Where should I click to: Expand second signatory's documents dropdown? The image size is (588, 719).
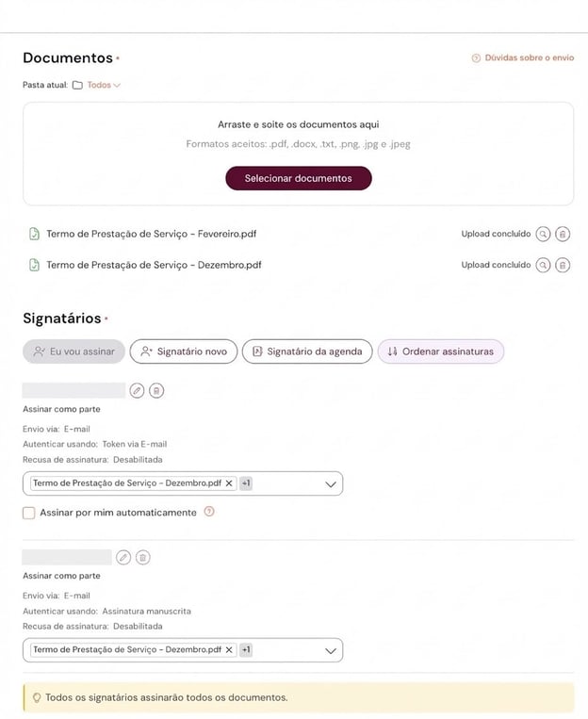click(x=331, y=650)
